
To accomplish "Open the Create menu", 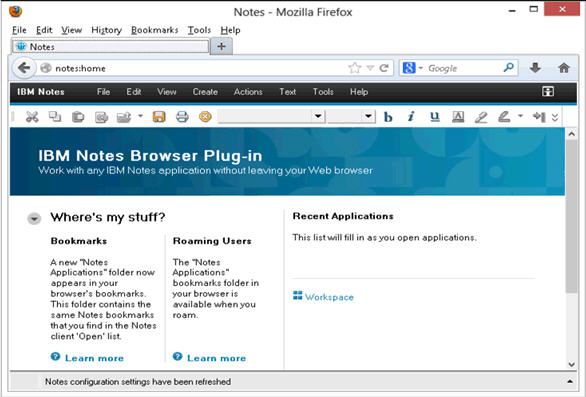I will point(205,92).
